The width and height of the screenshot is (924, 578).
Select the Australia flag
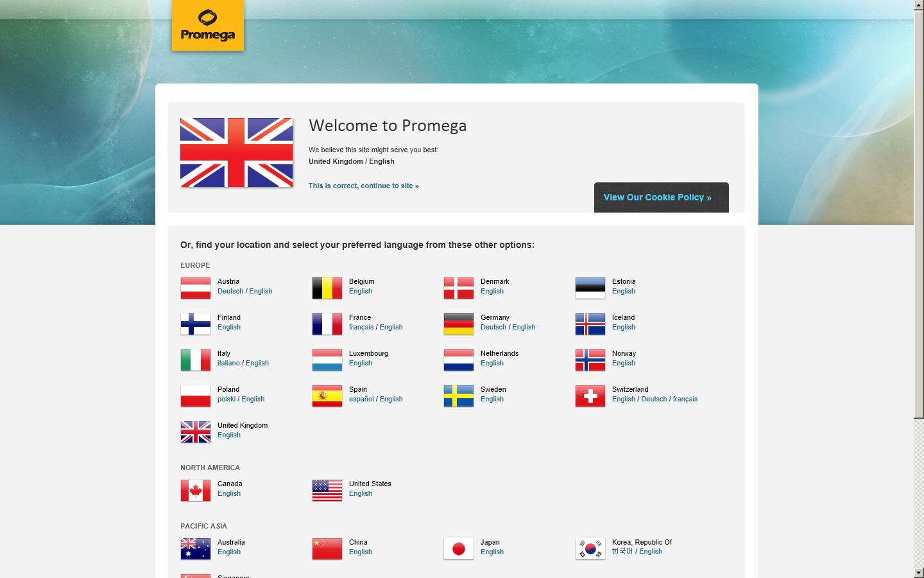tap(195, 549)
